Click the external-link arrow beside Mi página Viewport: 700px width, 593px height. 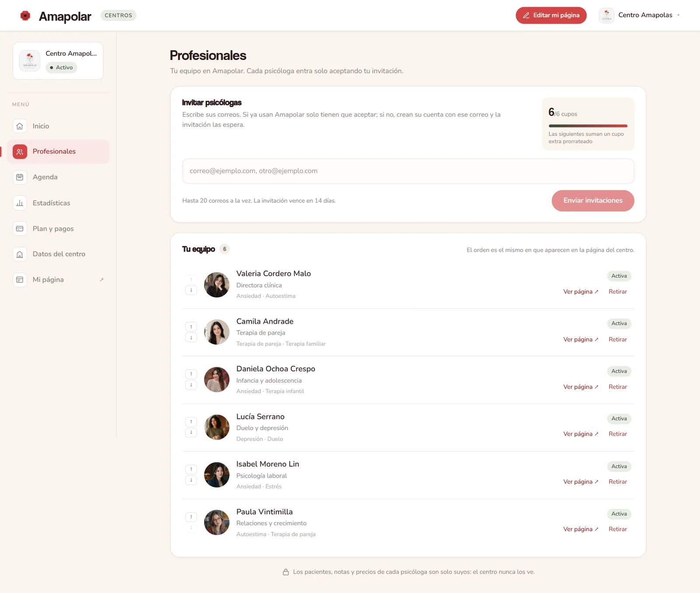point(101,280)
